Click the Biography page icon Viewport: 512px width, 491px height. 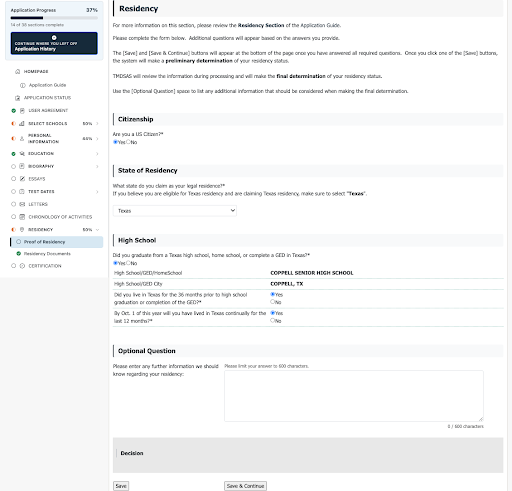point(22,166)
